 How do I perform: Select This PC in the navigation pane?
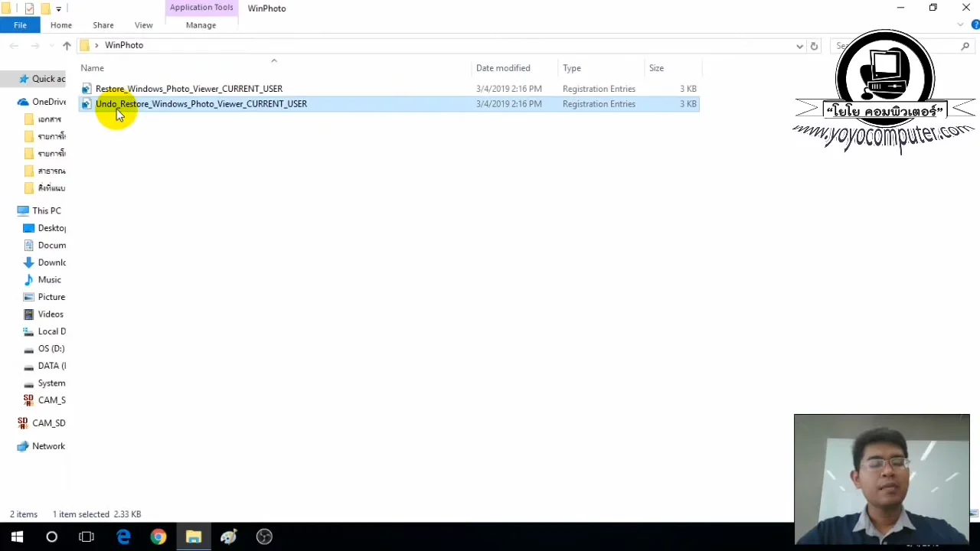click(x=46, y=210)
